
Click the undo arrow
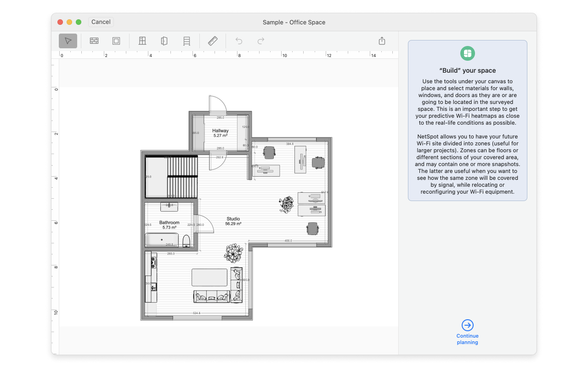[239, 41]
